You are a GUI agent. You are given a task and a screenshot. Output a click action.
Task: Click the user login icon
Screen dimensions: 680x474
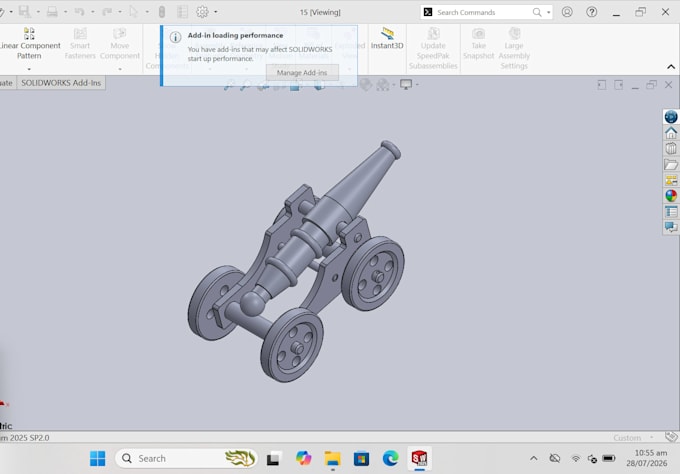tap(567, 12)
